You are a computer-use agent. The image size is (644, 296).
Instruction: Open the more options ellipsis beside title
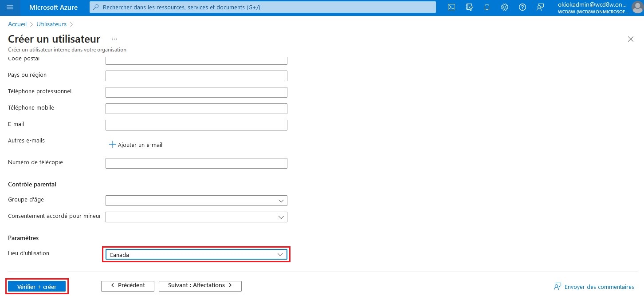(114, 39)
